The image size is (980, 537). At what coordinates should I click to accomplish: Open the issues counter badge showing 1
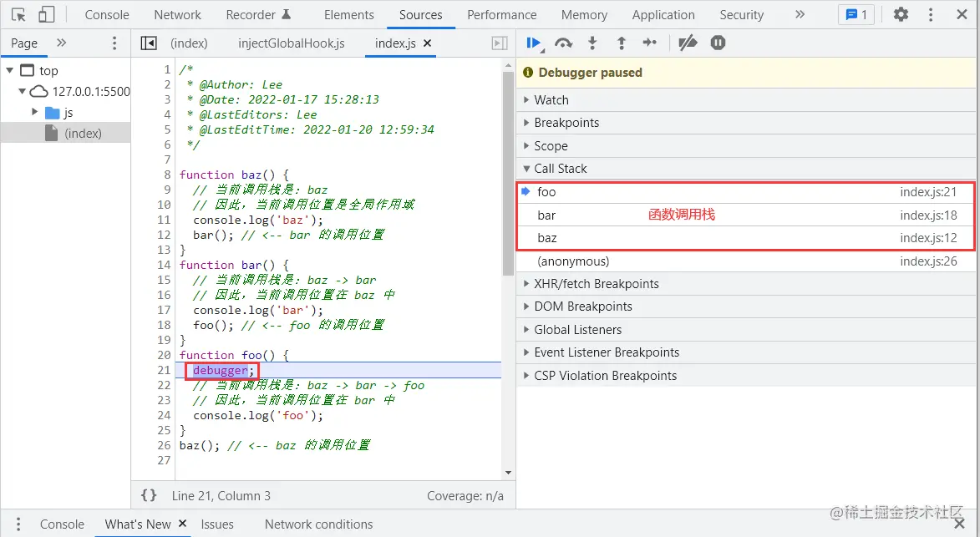pyautogui.click(x=856, y=14)
